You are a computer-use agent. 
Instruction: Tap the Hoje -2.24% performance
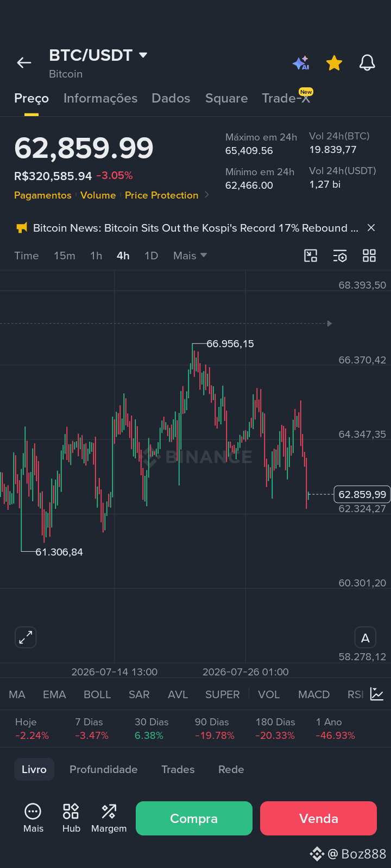click(32, 729)
